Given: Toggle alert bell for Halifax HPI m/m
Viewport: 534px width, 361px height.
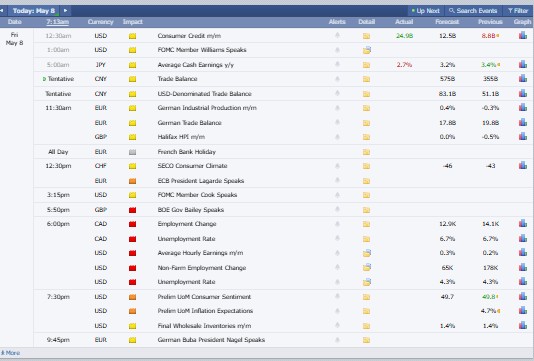Looking at the screenshot, I should pyautogui.click(x=337, y=137).
